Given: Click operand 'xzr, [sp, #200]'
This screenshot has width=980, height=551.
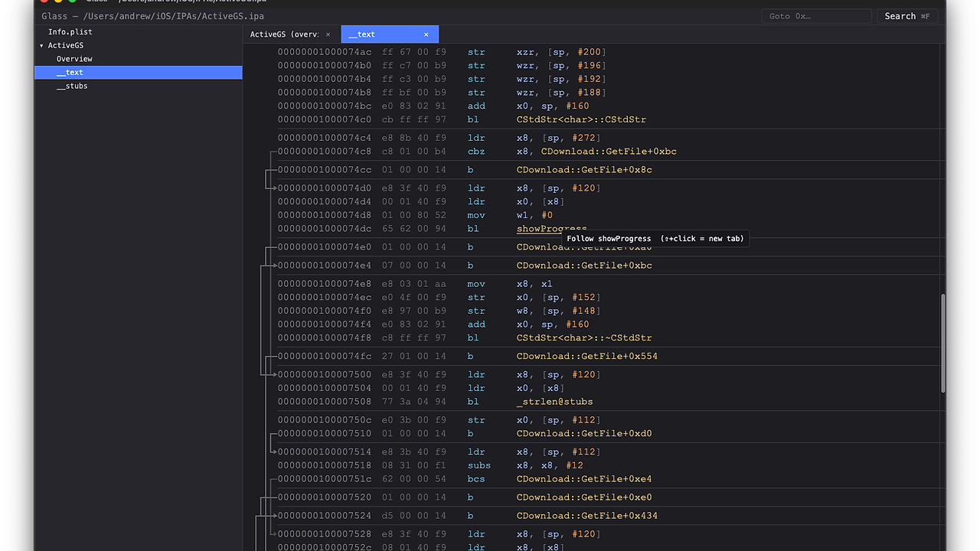Looking at the screenshot, I should (561, 52).
